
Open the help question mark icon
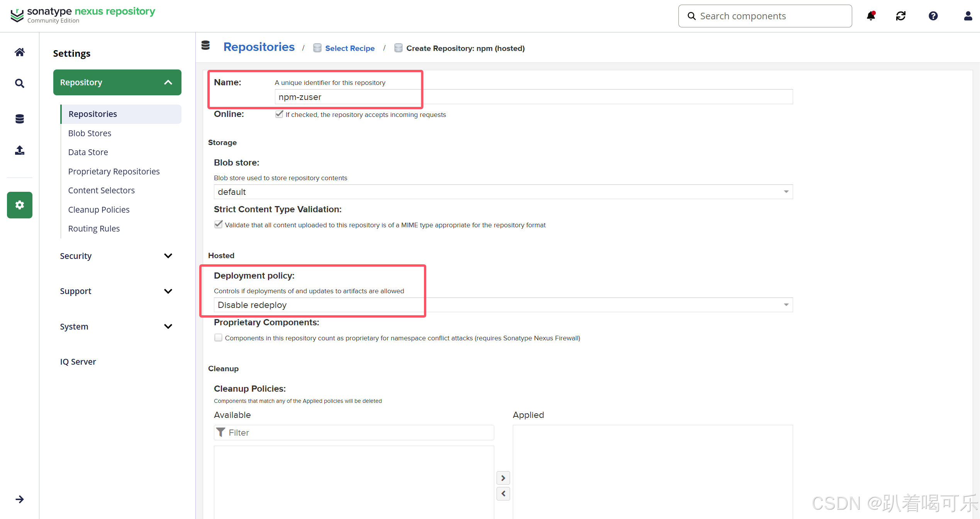point(933,16)
